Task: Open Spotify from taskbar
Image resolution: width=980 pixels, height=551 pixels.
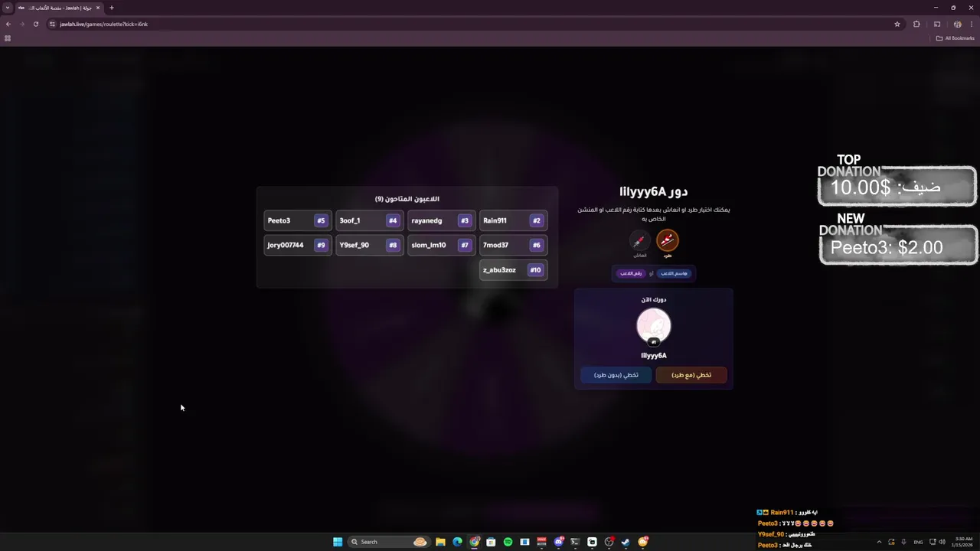Action: [x=508, y=542]
